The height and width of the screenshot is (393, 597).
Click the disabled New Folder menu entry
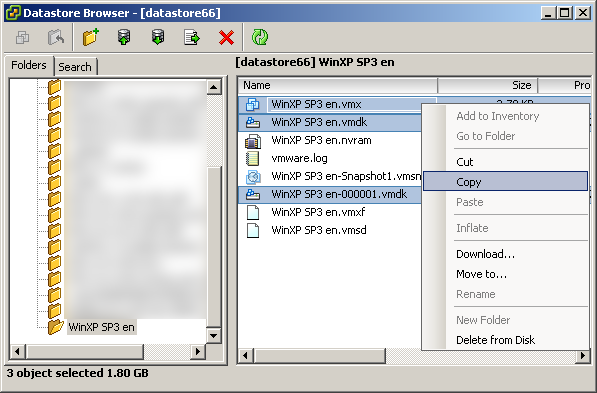tap(506, 320)
